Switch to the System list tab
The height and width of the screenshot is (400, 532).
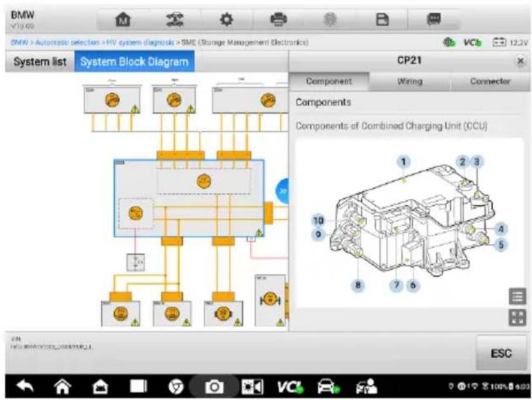point(39,62)
